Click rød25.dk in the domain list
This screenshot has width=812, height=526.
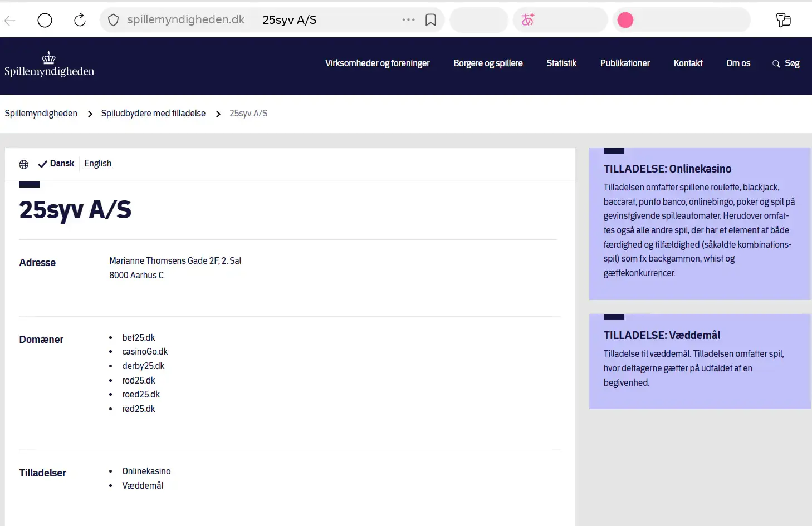tap(139, 409)
